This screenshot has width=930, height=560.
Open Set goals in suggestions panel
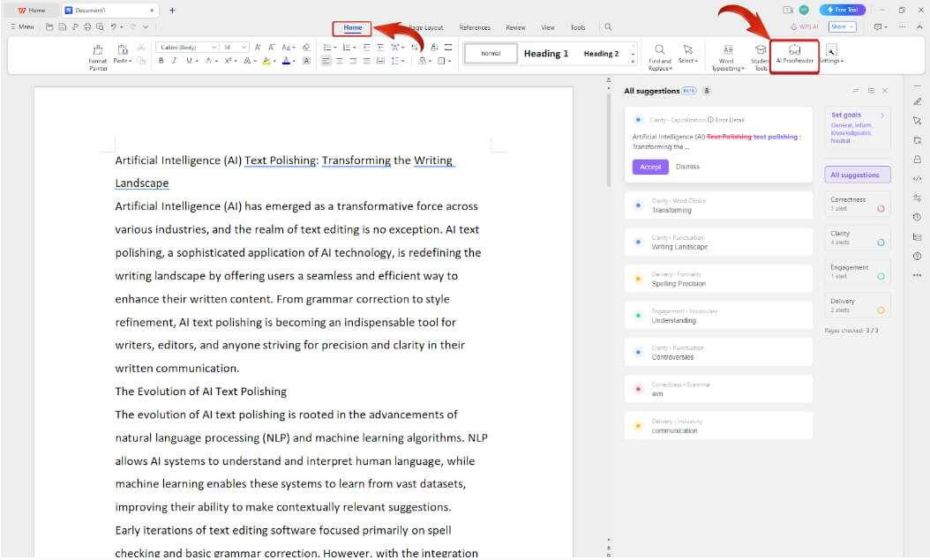tap(846, 115)
